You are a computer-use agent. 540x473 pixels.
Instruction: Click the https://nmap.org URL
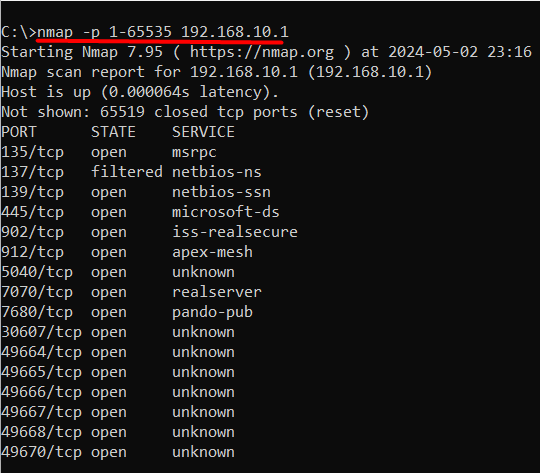click(x=262, y=52)
